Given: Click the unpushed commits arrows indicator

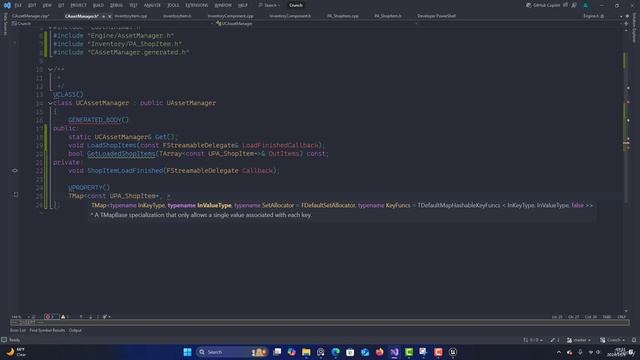Looking at the screenshot, I should pos(533,340).
